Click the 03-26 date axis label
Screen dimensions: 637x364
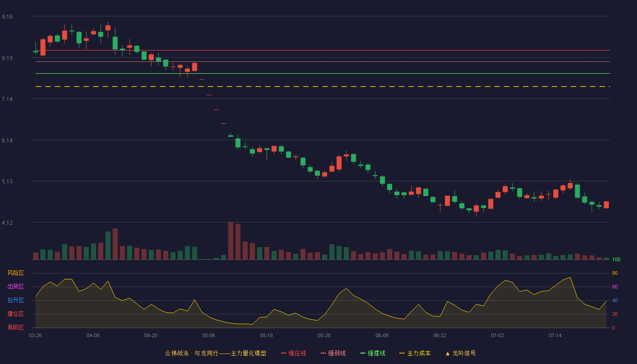(35, 335)
